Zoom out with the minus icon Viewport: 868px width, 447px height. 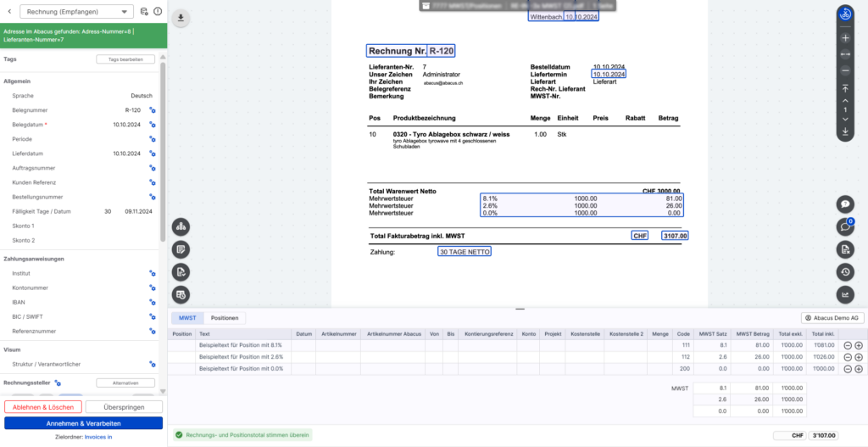tap(845, 70)
